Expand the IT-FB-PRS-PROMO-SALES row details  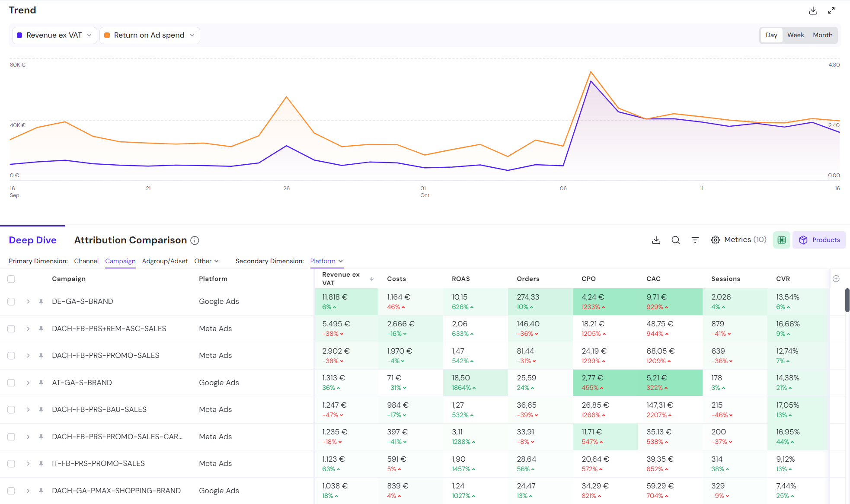point(28,463)
